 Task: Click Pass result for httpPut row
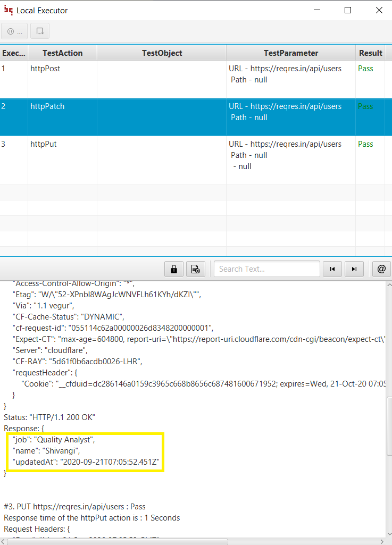365,144
